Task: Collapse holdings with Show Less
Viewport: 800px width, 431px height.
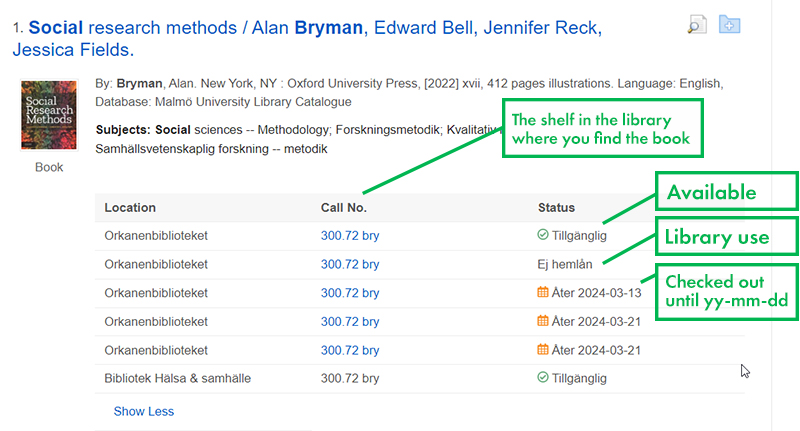Action: [x=143, y=411]
